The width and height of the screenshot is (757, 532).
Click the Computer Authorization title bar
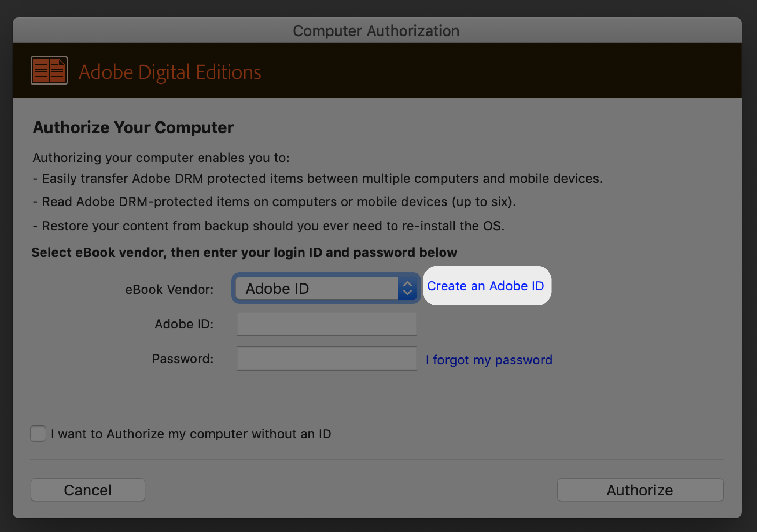point(376,31)
